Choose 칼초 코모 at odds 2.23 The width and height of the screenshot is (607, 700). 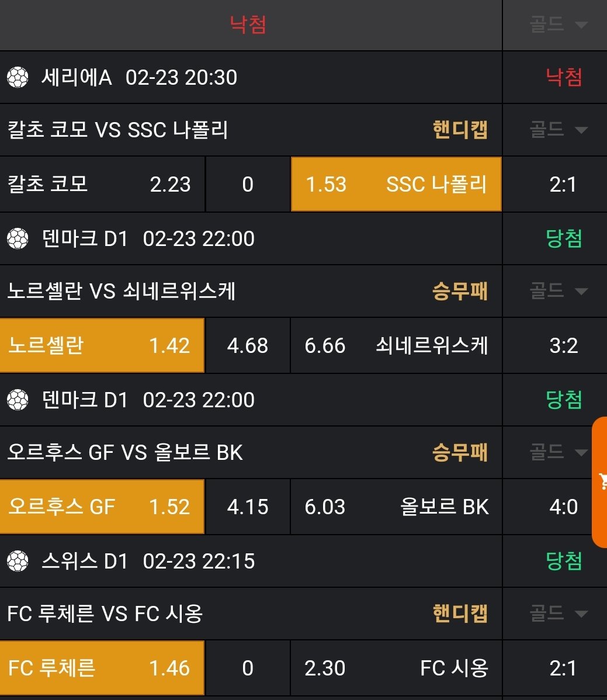click(102, 184)
